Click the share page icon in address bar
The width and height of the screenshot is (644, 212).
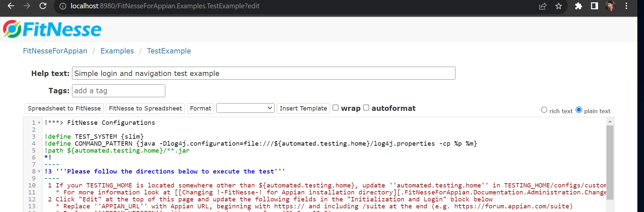[543, 6]
